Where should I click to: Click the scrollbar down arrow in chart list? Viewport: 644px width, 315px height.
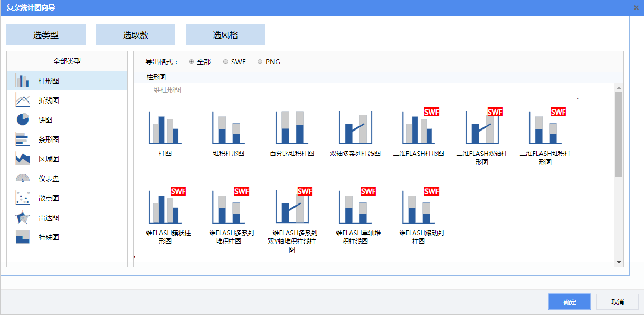coord(619,262)
